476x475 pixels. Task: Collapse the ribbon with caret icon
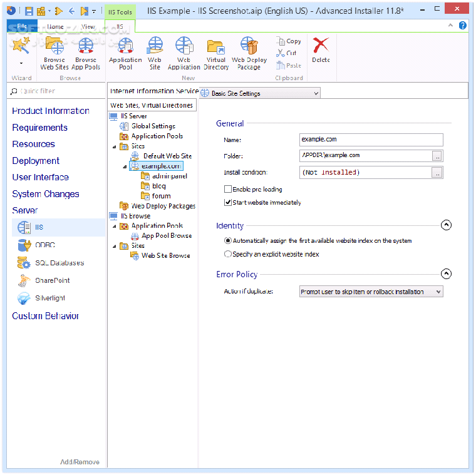[x=450, y=26]
